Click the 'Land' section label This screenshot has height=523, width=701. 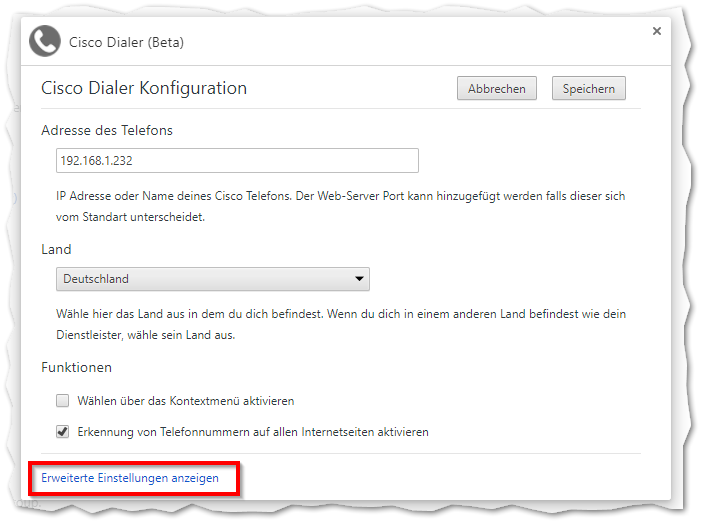(x=56, y=249)
